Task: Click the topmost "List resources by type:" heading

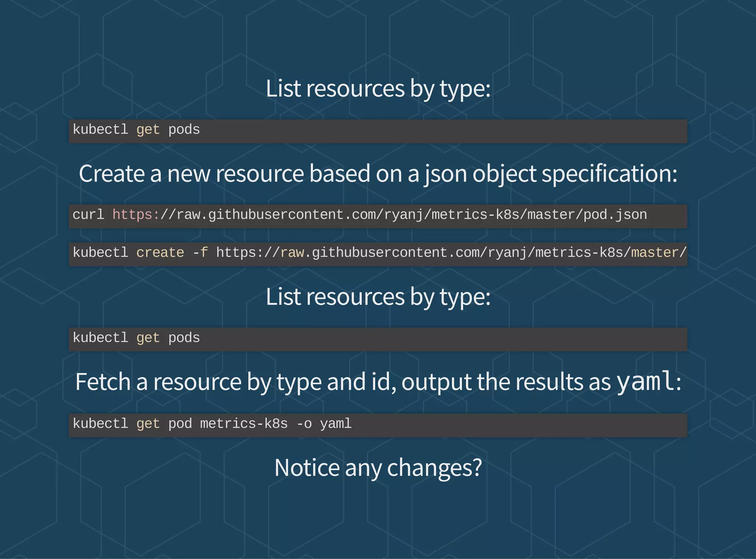Action: click(378, 89)
